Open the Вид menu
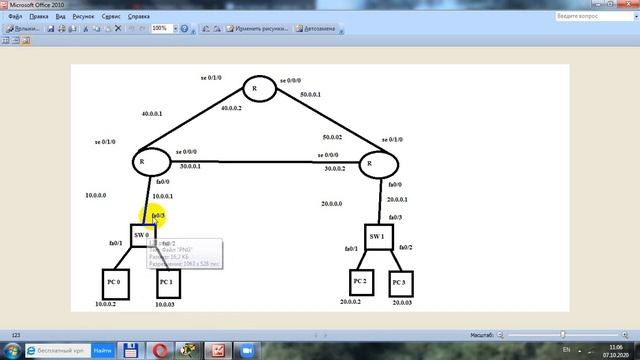 60,17
